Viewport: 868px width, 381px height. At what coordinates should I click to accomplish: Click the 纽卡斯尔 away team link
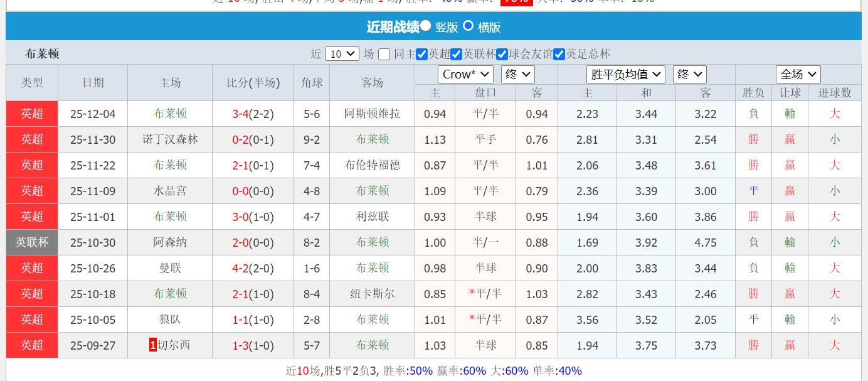click(x=372, y=294)
